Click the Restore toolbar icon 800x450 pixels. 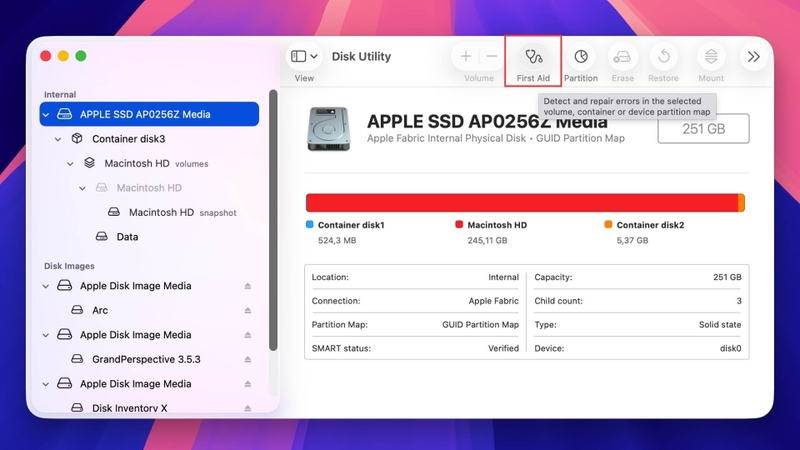(664, 57)
